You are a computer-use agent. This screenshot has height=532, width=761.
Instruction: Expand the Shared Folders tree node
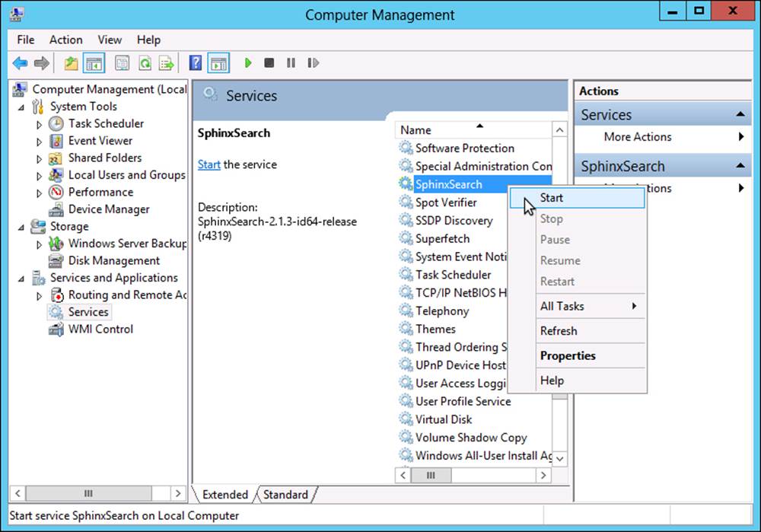click(40, 159)
